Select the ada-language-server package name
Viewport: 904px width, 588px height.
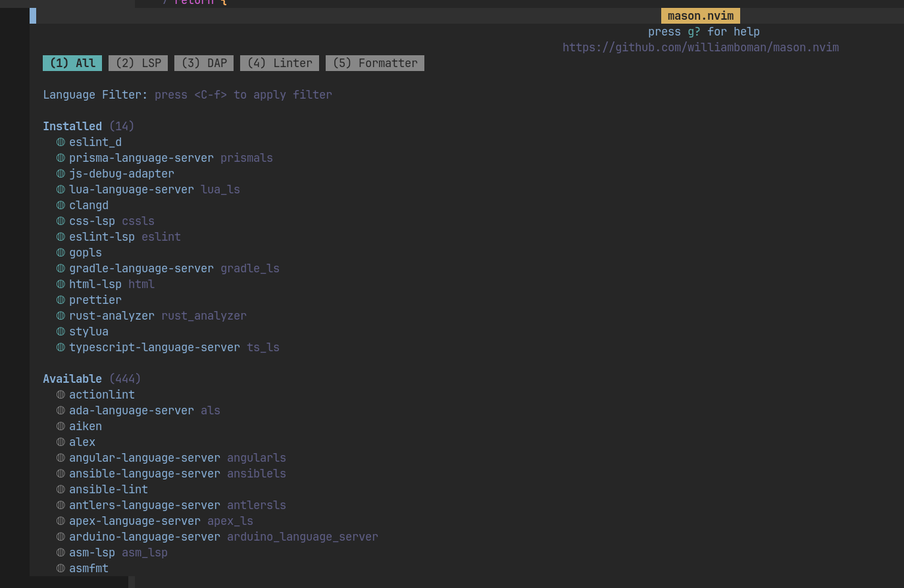pos(132,410)
